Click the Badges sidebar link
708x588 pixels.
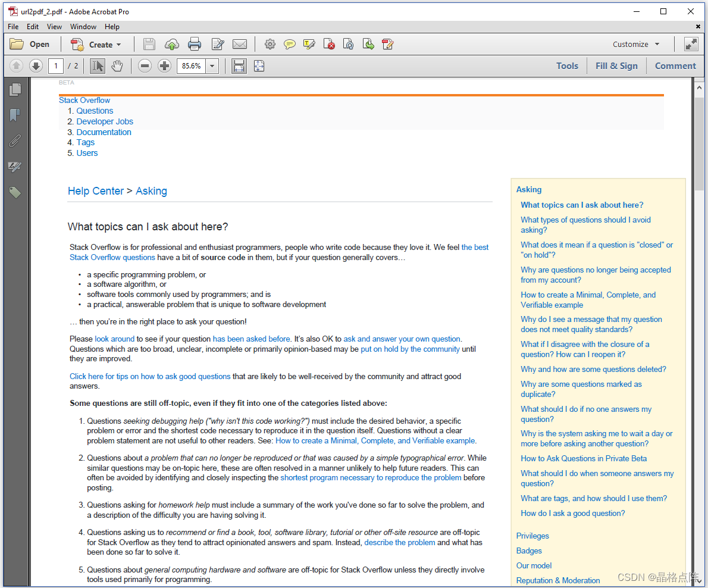tap(529, 551)
